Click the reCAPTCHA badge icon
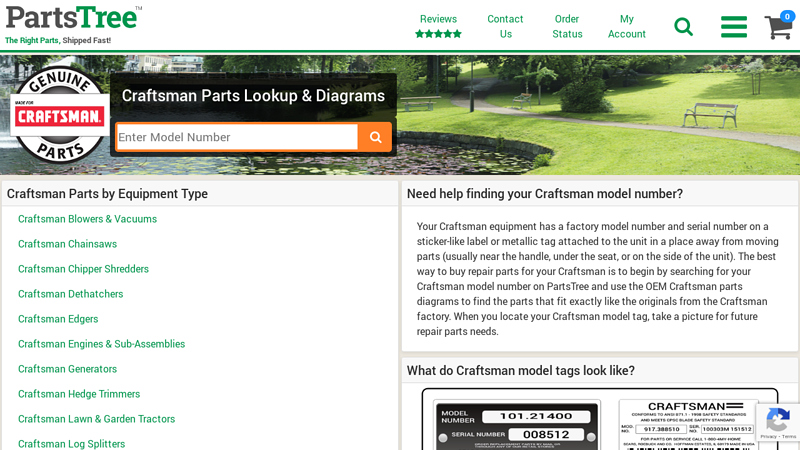This screenshot has height=450, width=800. [x=778, y=420]
